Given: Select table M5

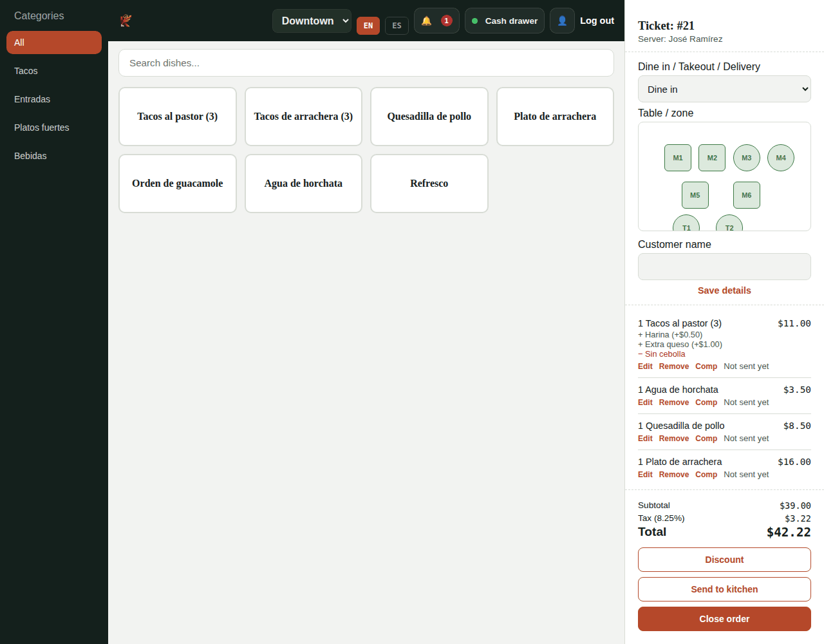Looking at the screenshot, I should pyautogui.click(x=695, y=195).
